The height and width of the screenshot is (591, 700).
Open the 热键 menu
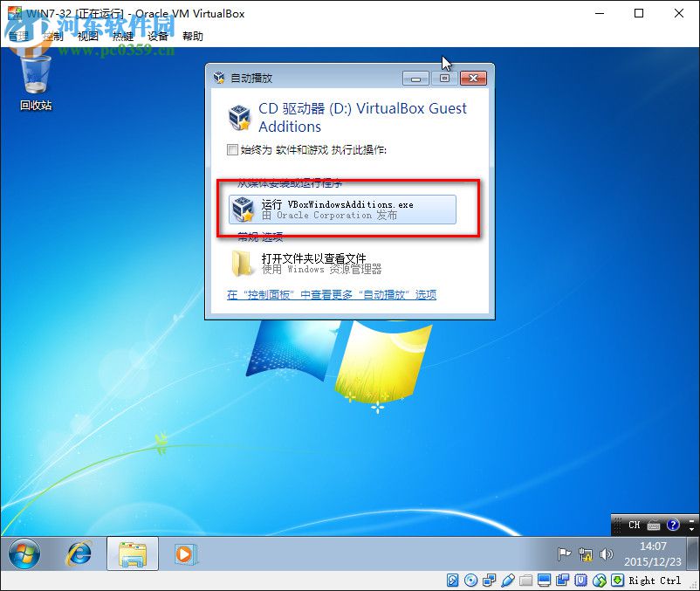tap(123, 36)
